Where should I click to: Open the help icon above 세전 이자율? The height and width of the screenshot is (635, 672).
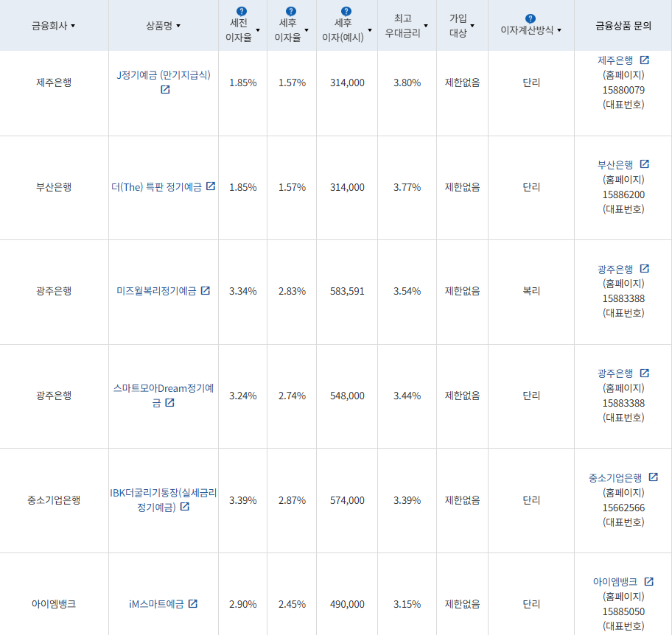pos(241,12)
